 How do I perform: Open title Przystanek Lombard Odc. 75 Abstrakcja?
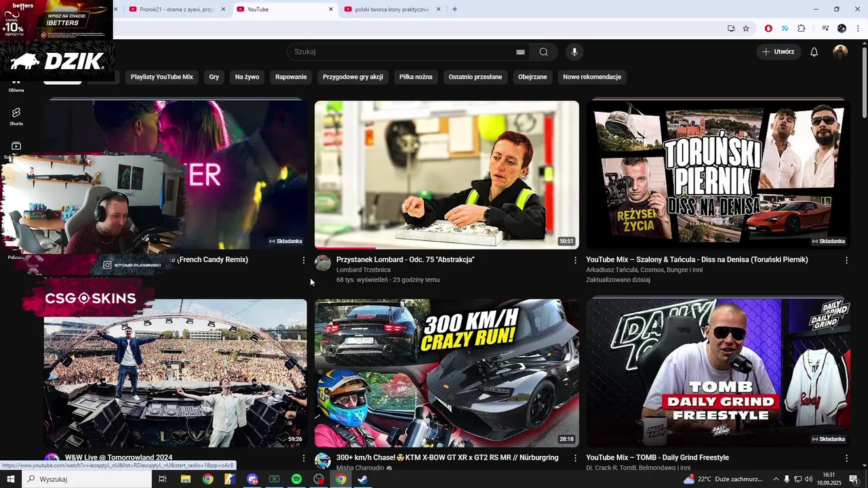(x=406, y=260)
